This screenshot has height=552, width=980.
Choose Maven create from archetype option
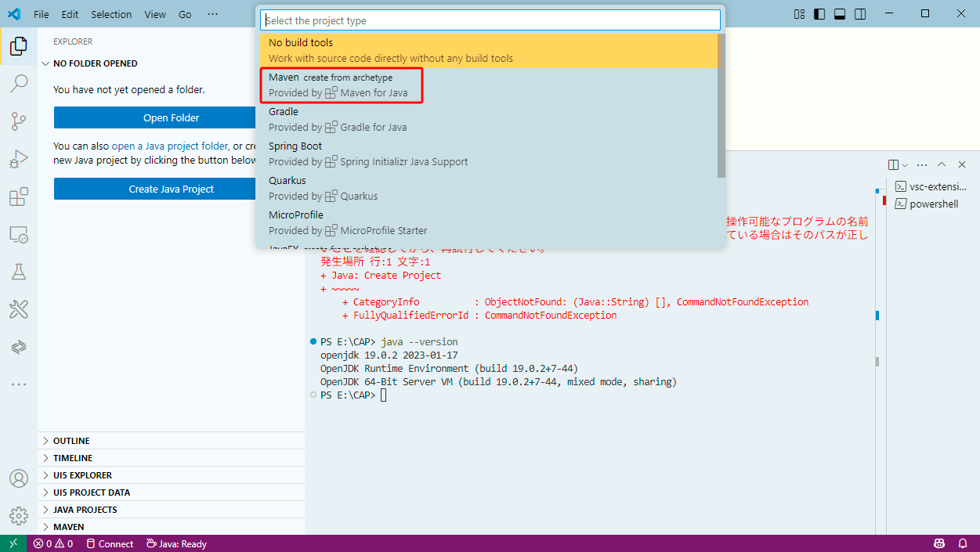489,85
